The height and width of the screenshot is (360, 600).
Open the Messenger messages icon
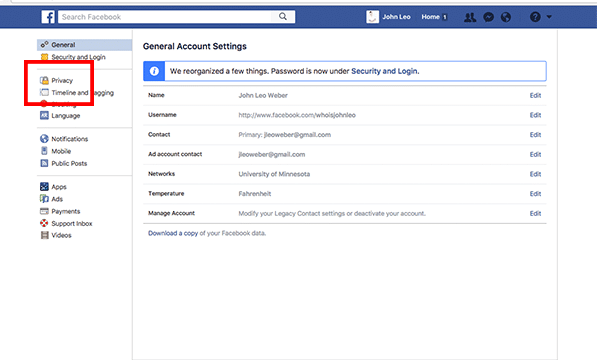tap(488, 17)
